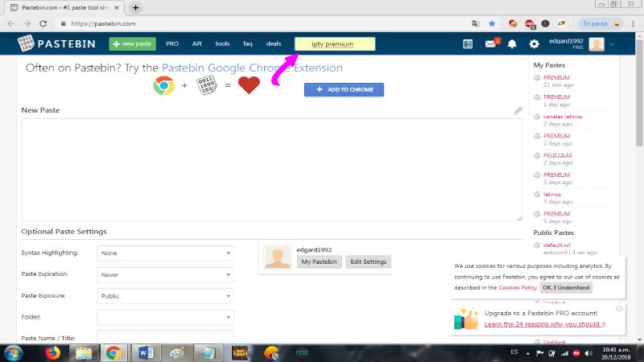
Task: Open File Explorer from the taskbar
Action: (84, 353)
